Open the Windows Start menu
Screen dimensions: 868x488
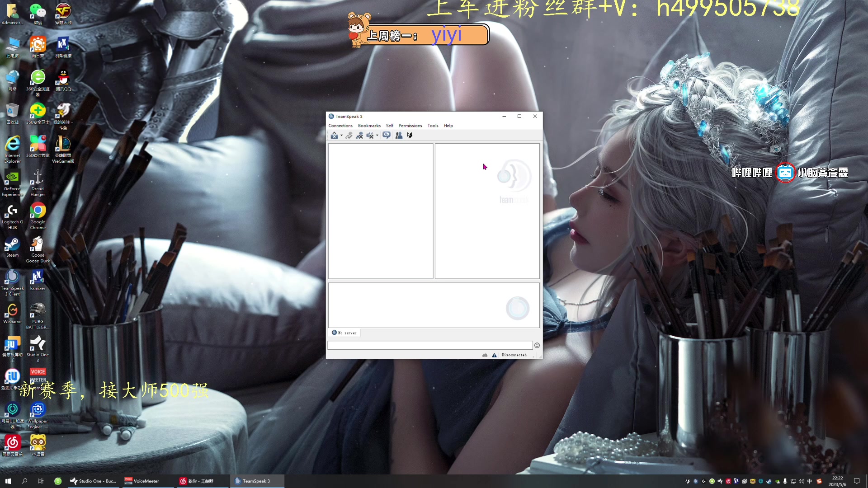coord(8,481)
